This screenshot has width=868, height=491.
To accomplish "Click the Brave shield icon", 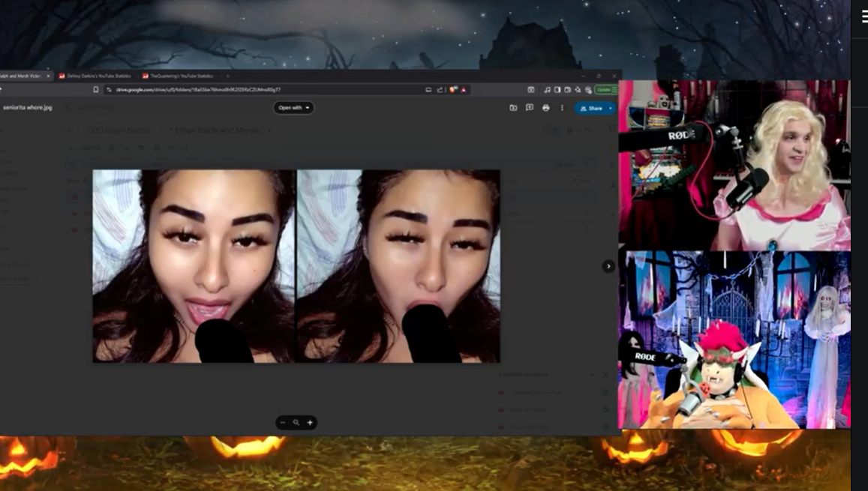I will click(453, 89).
